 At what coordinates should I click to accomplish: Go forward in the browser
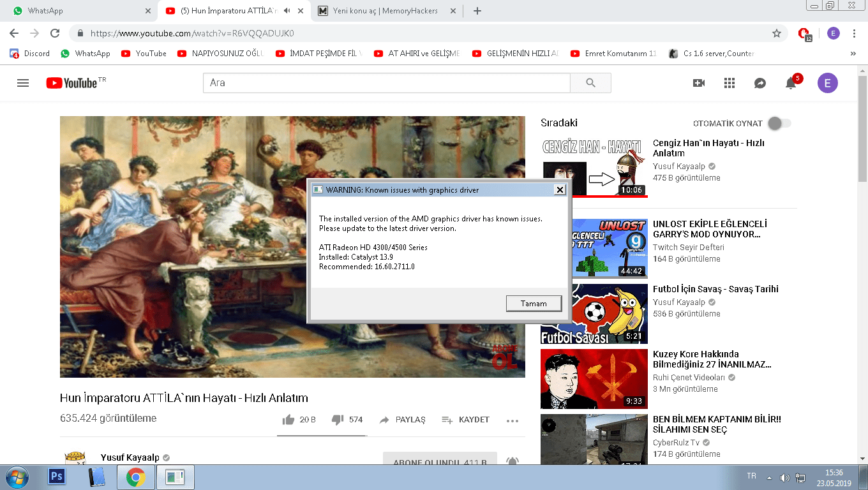pos(34,33)
